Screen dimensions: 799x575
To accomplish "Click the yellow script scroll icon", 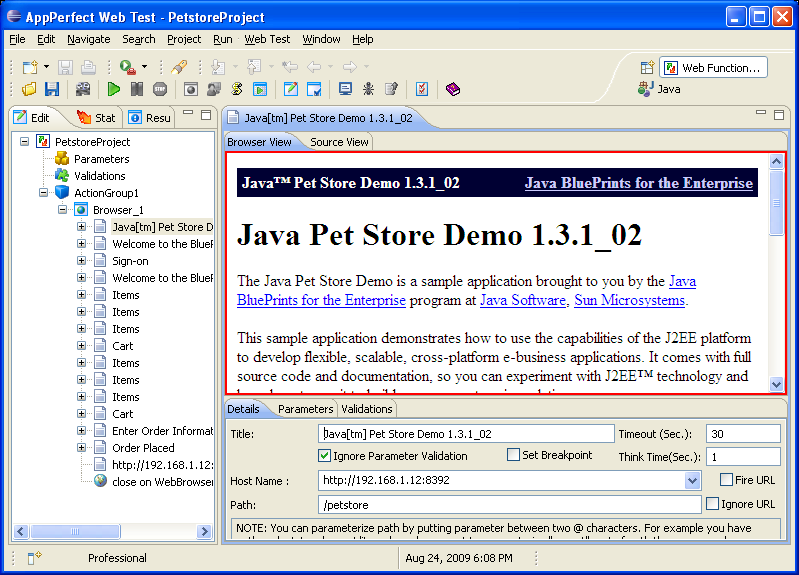I will [x=237, y=89].
